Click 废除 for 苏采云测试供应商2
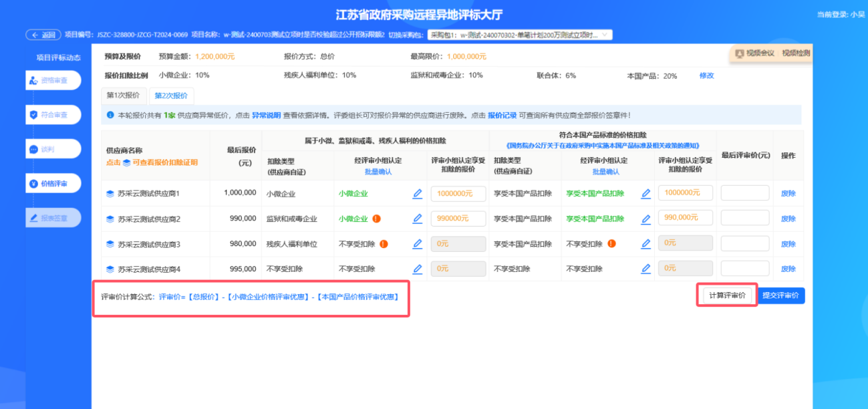This screenshot has height=409, width=868. (788, 219)
